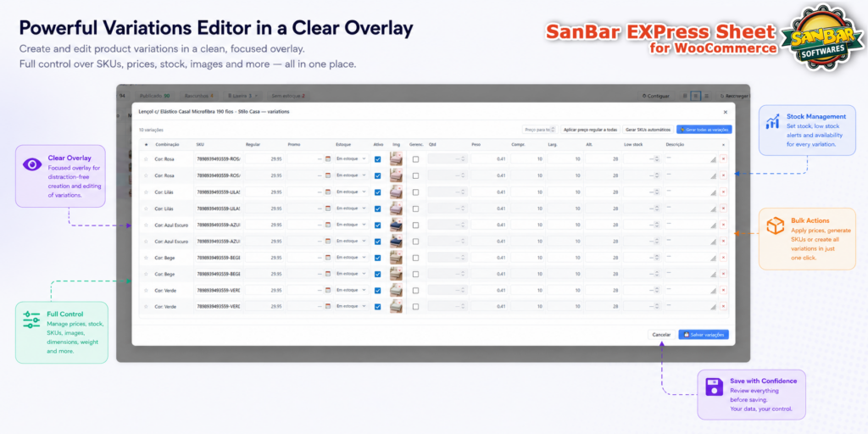Click the Low stock column header
This screenshot has height=434, width=868.
pos(632,144)
